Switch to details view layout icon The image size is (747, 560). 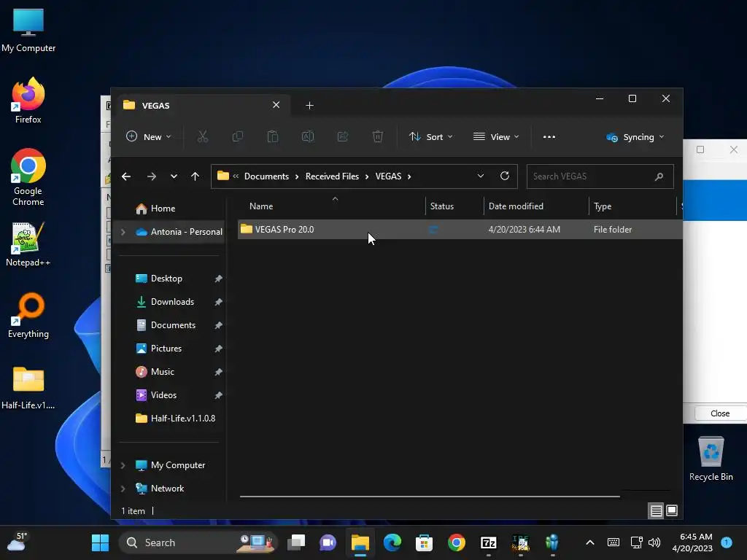(x=656, y=511)
